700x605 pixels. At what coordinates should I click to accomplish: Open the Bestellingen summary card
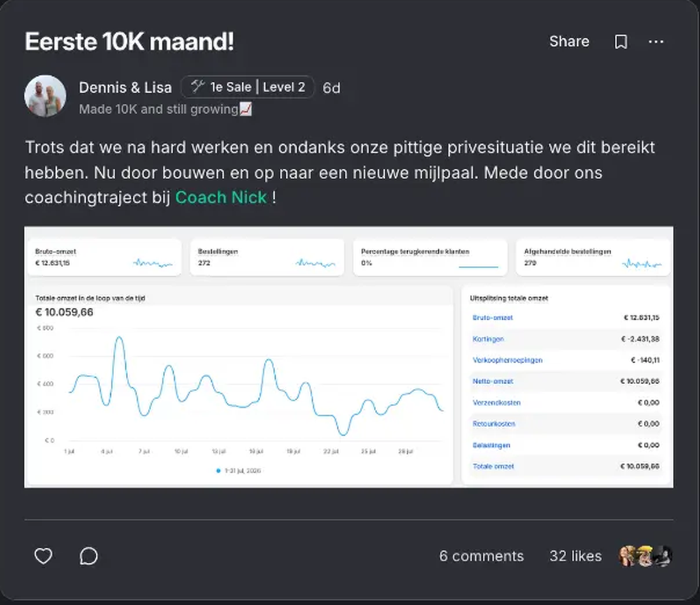(267, 257)
